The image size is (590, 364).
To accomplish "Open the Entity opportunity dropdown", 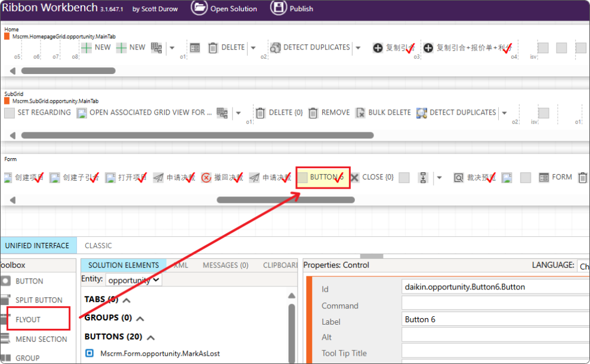I will [134, 280].
